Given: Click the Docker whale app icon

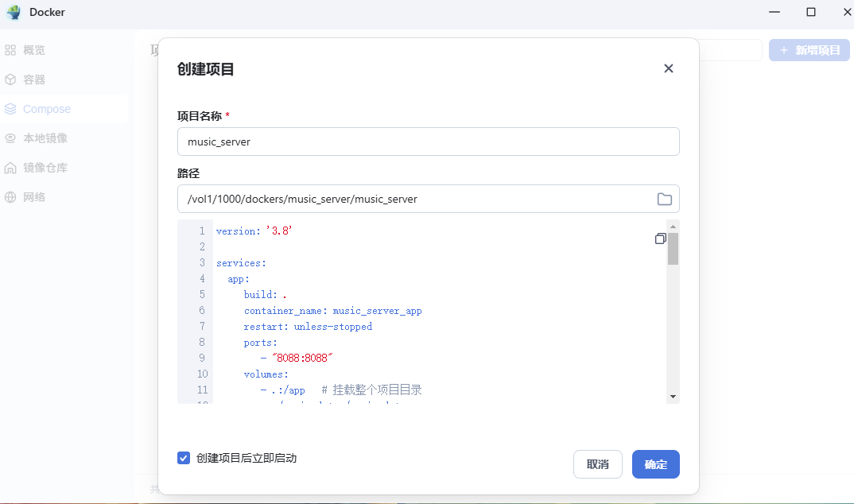Looking at the screenshot, I should click(14, 12).
